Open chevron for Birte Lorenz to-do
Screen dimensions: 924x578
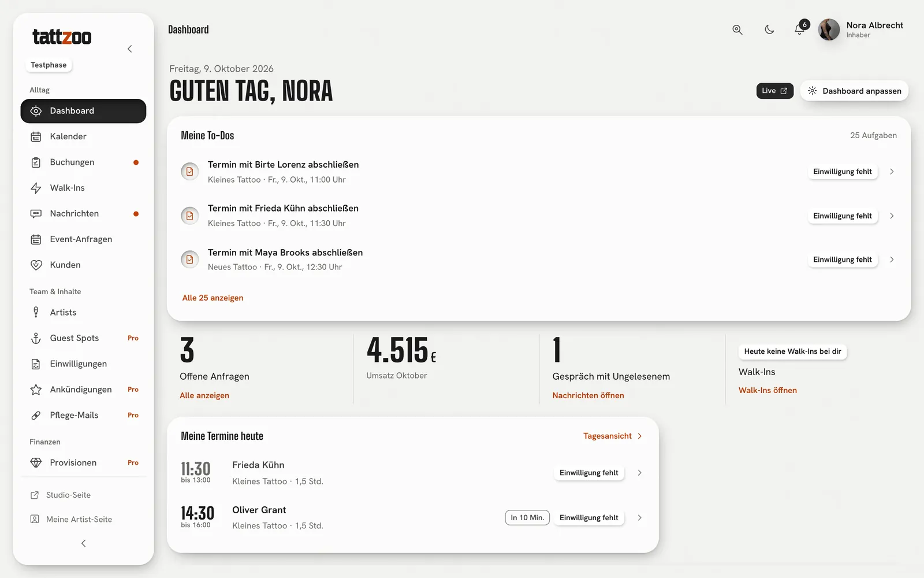(892, 172)
